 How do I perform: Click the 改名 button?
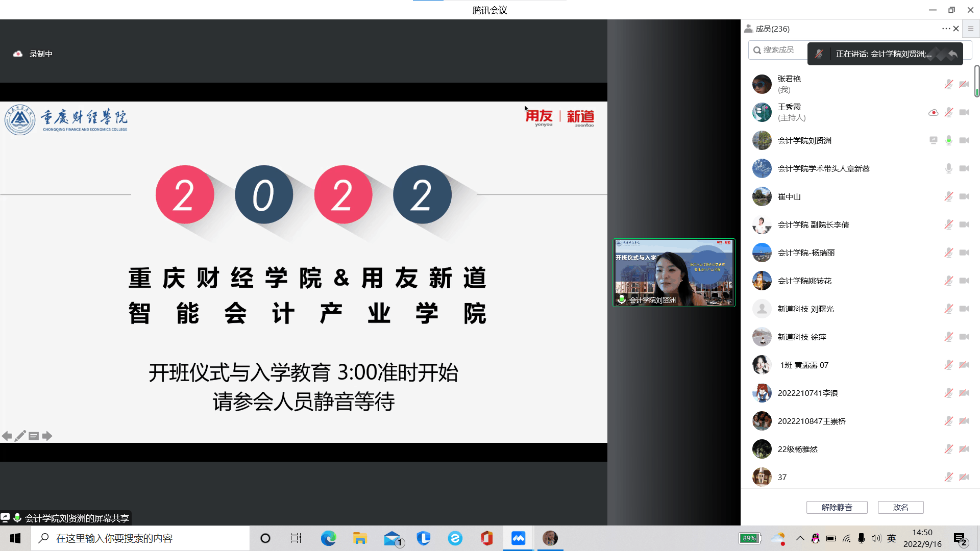pyautogui.click(x=900, y=507)
